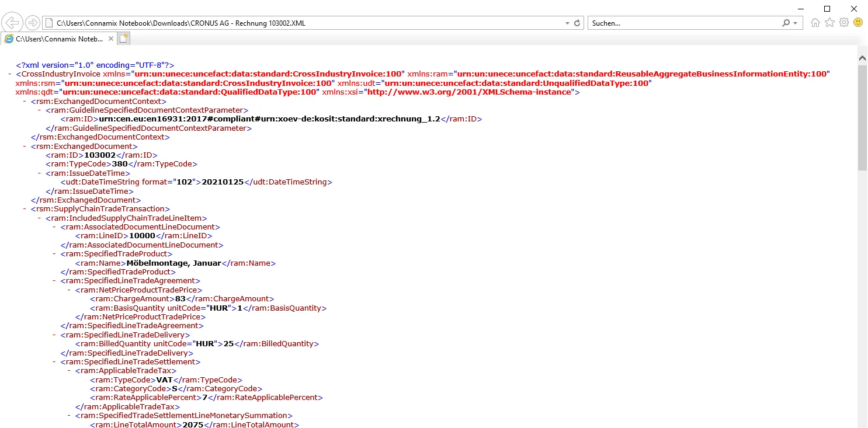Viewport: 868px width, 428px height.
Task: Click into the Suchen search field
Action: pos(683,23)
